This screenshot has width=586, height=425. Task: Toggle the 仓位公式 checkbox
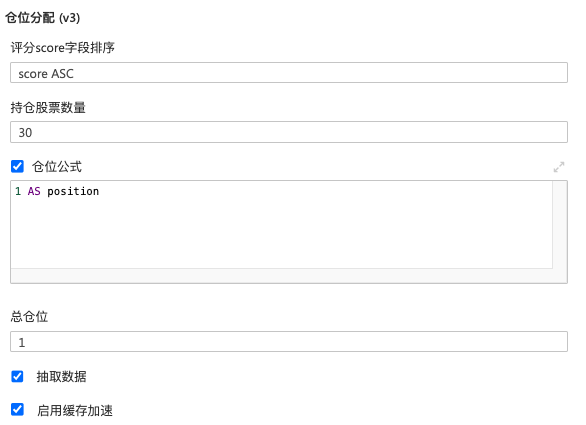(x=17, y=166)
